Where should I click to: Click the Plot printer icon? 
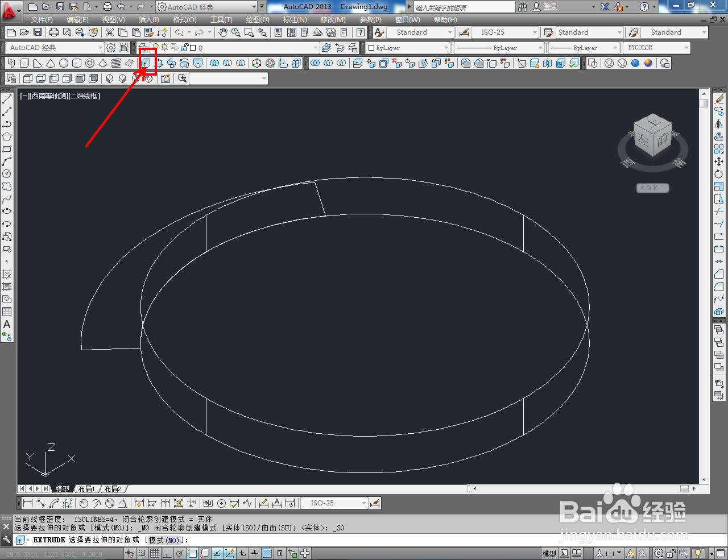pyautogui.click(x=54, y=32)
